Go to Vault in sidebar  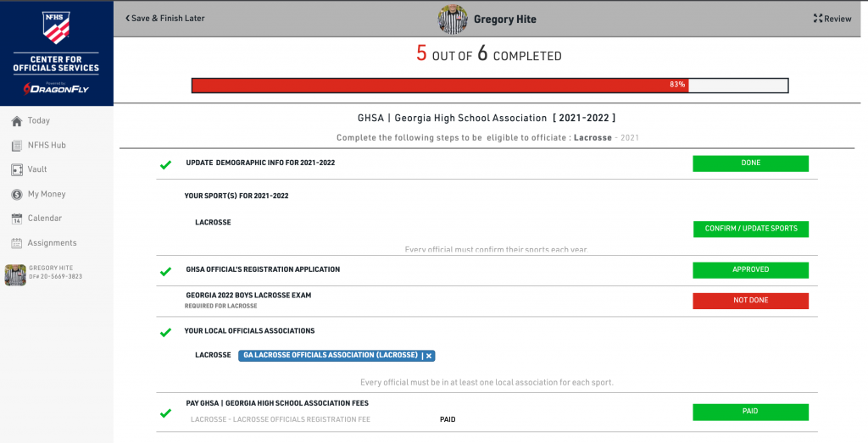pos(37,169)
